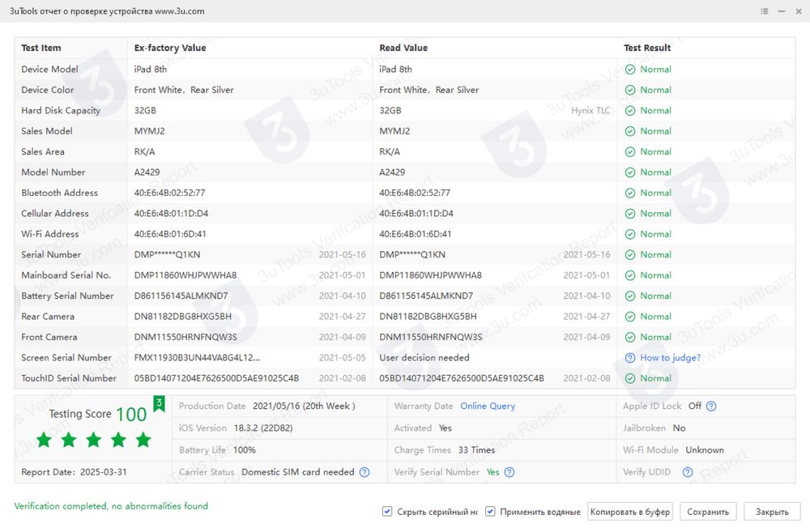This screenshot has height=532, width=810.
Task: Click the Model Number ex-factory value A2429
Action: pyautogui.click(x=147, y=172)
